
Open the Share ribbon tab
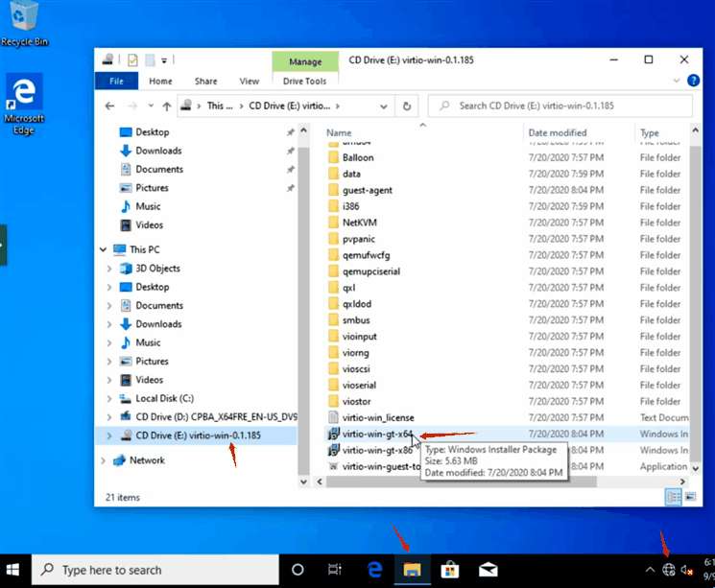pyautogui.click(x=205, y=82)
